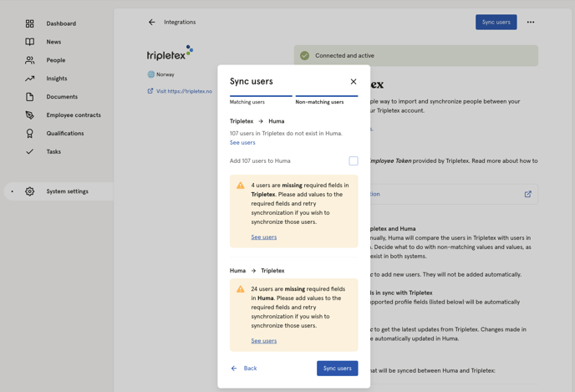
Task: Close the Sync users dialog
Action: [x=354, y=81]
